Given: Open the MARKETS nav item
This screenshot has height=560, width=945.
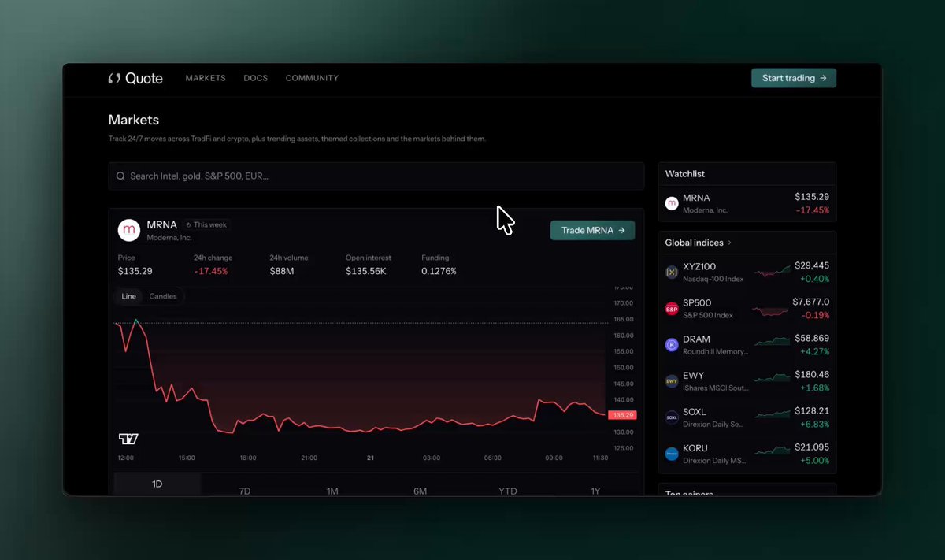Looking at the screenshot, I should (206, 78).
